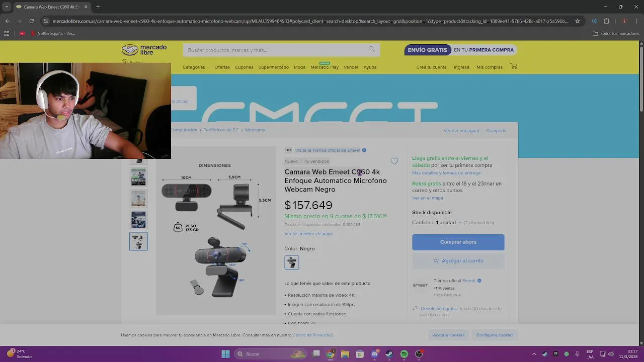Reload the page in Chrome
The height and width of the screenshot is (362, 644).
coord(31,21)
